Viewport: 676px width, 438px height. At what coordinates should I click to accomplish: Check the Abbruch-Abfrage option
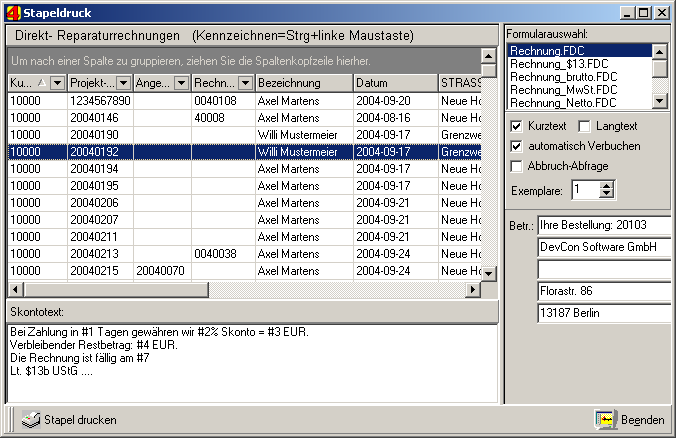[x=516, y=166]
